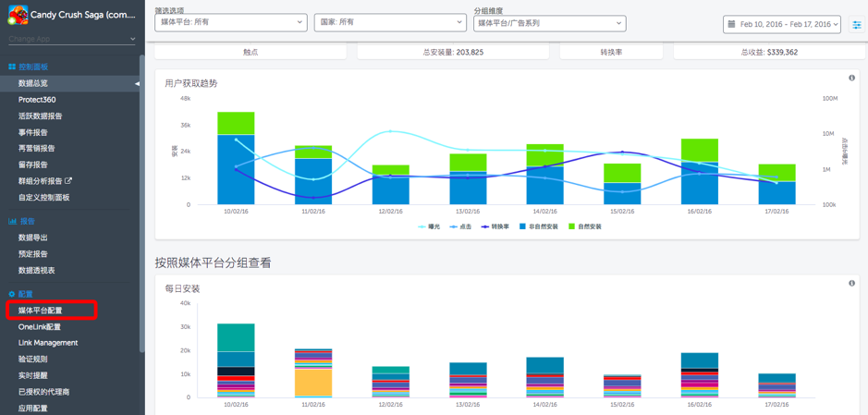This screenshot has height=415, width=868.
Task: Click info icon on daily installs chart
Action: [852, 284]
